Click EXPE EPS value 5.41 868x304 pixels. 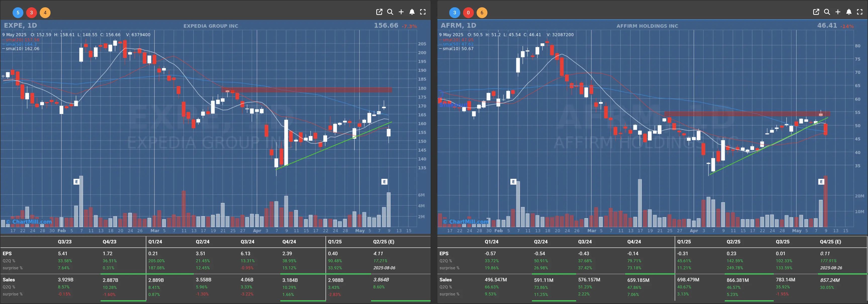tap(62, 253)
